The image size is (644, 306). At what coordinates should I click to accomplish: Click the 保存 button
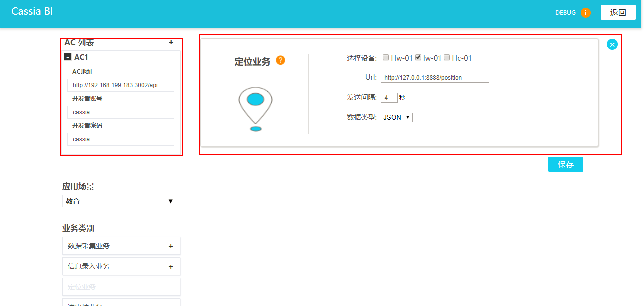point(565,164)
